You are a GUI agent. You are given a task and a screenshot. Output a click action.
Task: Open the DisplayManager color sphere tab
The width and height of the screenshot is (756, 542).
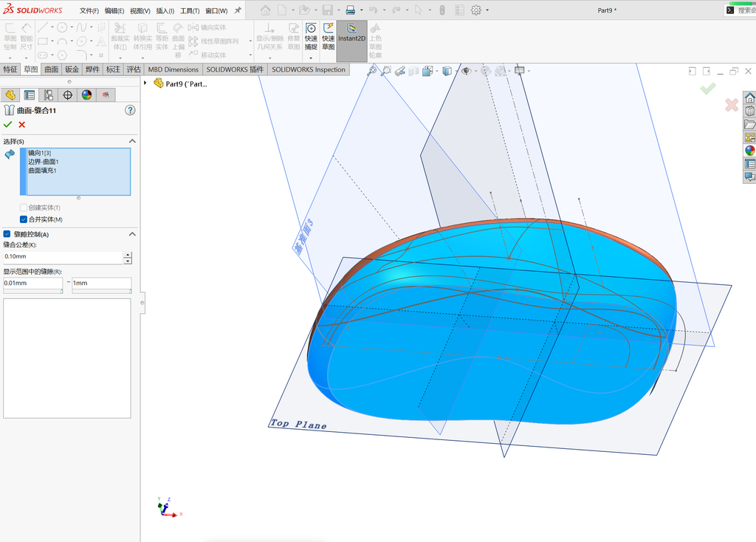click(x=87, y=95)
